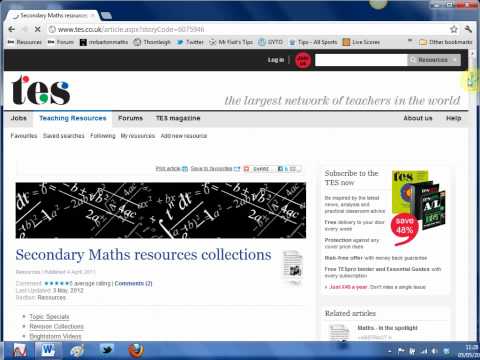
Task: Open the TES Forum bookmark
Action: (61, 42)
